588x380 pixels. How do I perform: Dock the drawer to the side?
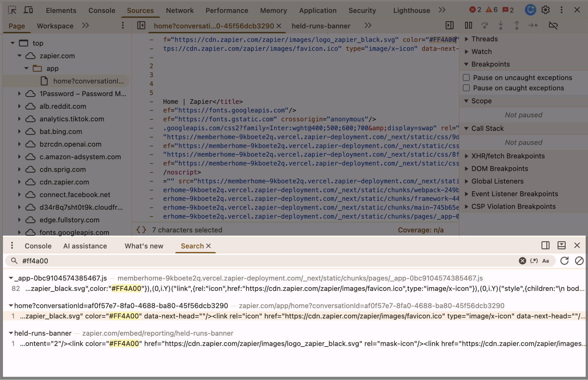[x=546, y=245]
